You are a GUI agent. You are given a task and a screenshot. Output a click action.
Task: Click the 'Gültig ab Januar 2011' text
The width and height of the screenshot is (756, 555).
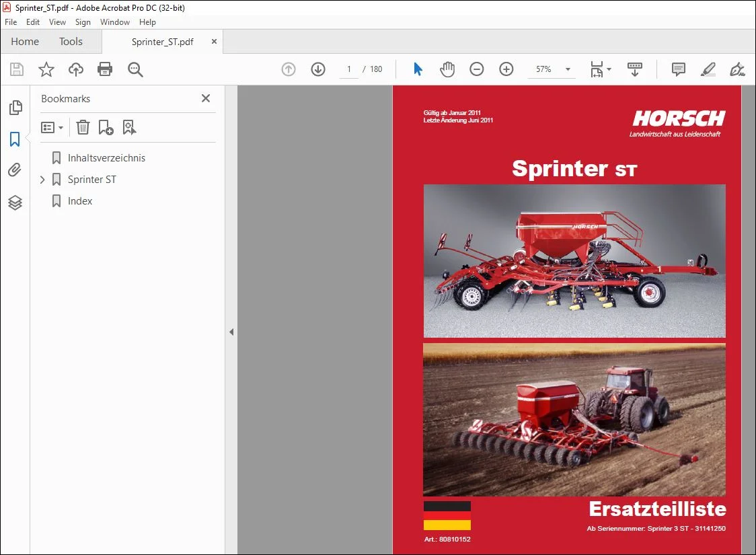point(452,113)
